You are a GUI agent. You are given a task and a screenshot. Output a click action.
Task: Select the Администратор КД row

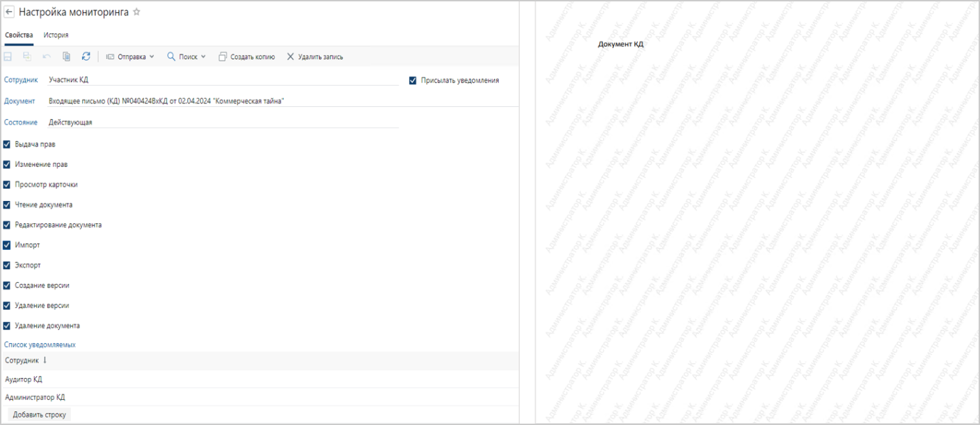click(259, 397)
